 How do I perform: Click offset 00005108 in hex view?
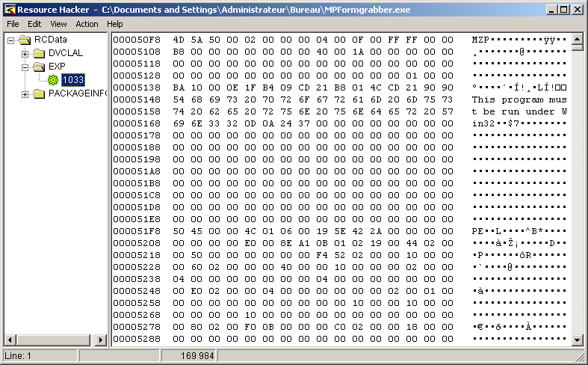pyautogui.click(x=137, y=52)
